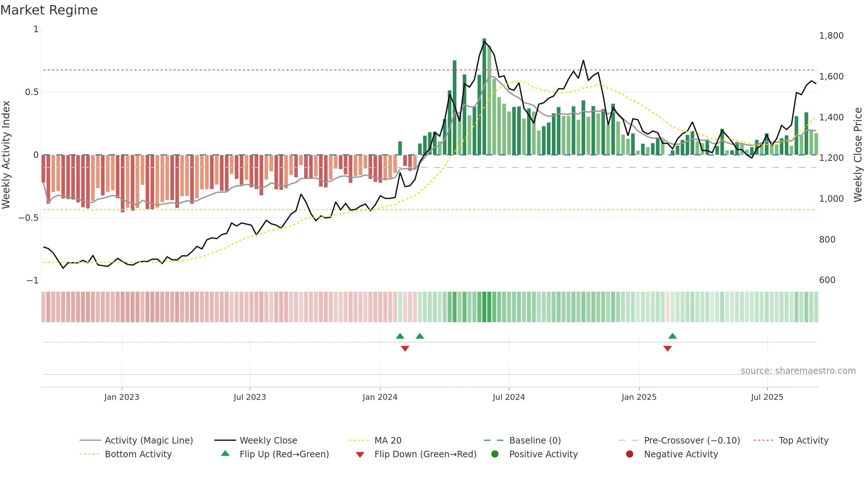Click the Jan 2025 axis label
This screenshot has width=868, height=488.
[x=639, y=397]
